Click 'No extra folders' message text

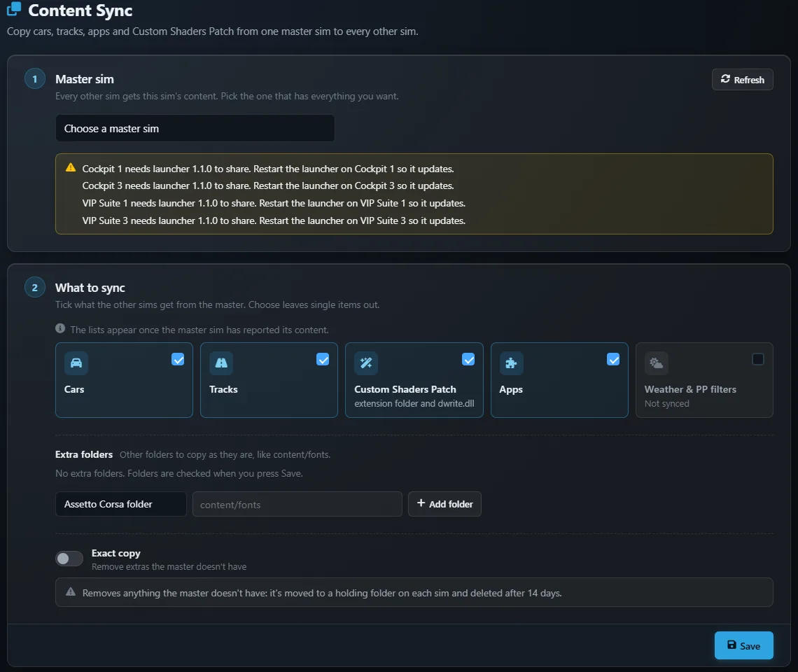coord(179,473)
